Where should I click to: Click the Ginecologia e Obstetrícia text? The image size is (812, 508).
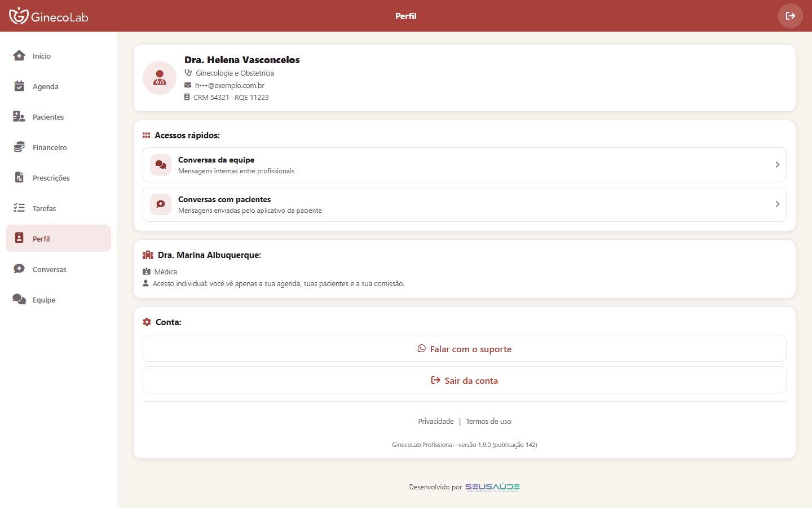pos(235,73)
